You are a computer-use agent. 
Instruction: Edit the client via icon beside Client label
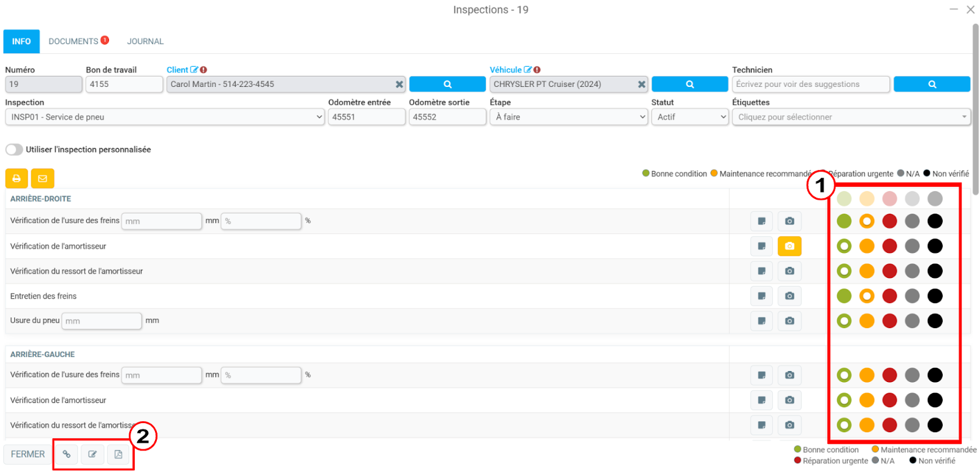(x=194, y=70)
